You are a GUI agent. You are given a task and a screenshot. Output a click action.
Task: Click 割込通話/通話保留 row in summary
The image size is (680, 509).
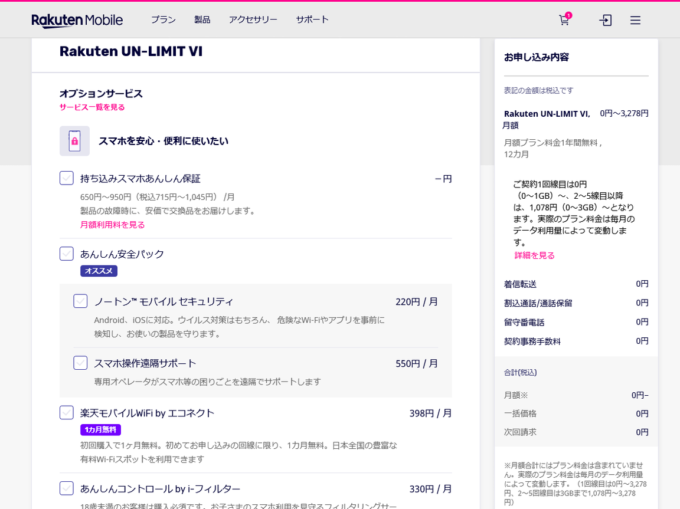(x=576, y=303)
